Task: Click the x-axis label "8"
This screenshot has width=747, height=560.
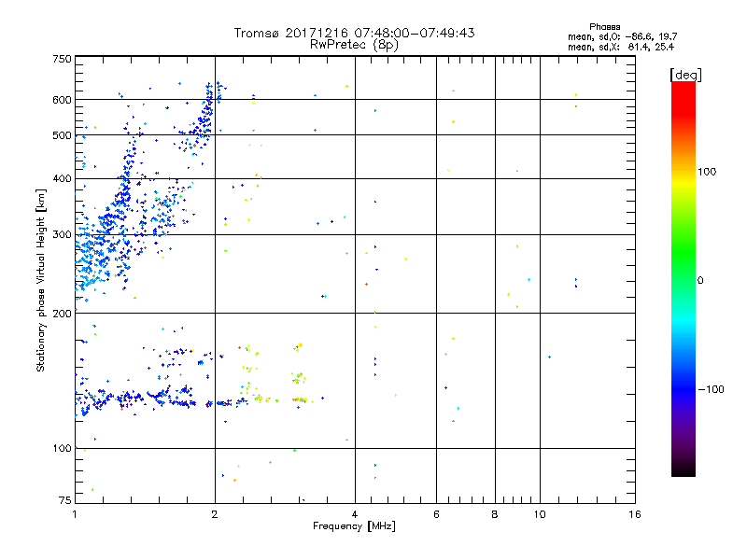Action: pos(495,514)
